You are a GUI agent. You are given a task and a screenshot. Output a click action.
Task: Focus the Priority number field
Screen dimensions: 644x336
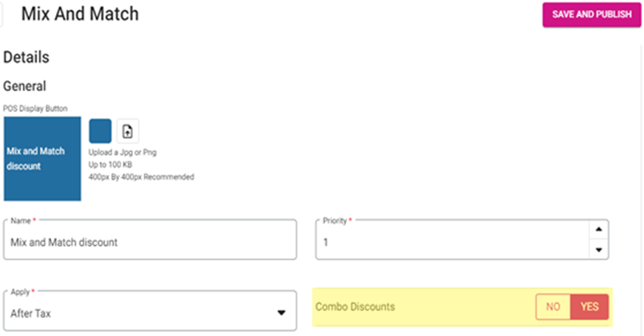(452, 242)
